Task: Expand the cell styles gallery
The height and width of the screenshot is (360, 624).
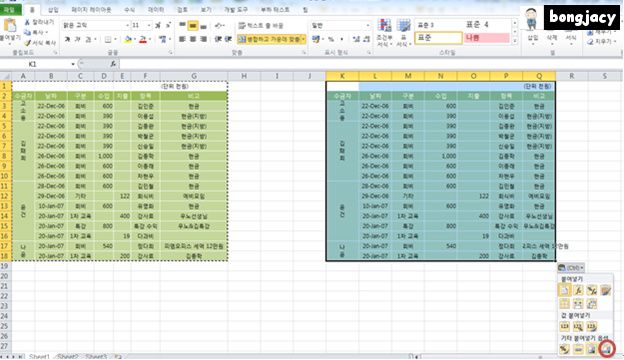Action: tap(515, 41)
